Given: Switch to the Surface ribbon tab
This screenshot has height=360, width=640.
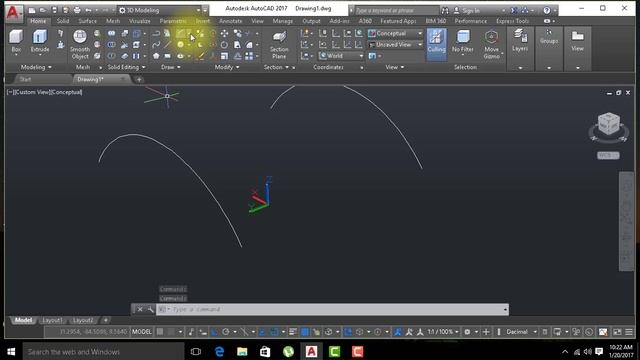Looking at the screenshot, I should (x=88, y=21).
